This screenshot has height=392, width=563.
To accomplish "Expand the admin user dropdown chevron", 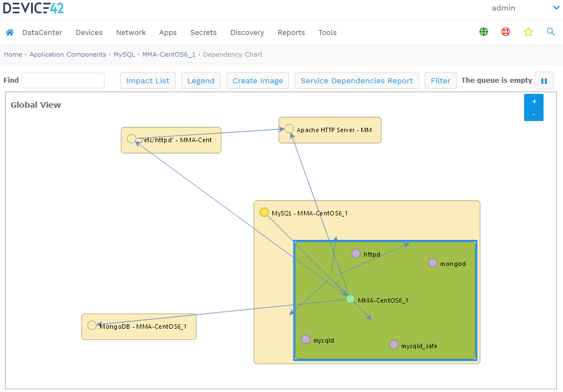I will pyautogui.click(x=556, y=8).
